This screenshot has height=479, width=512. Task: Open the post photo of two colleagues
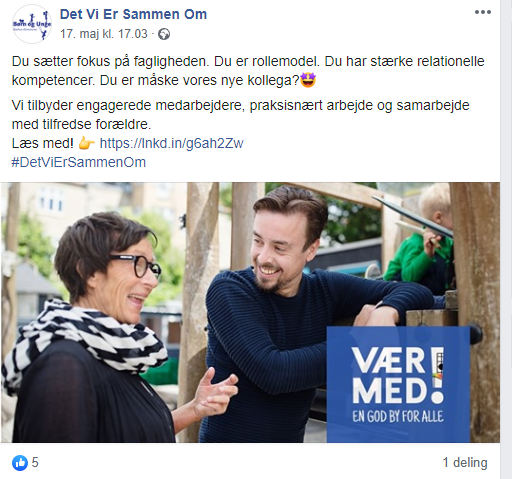(250, 312)
